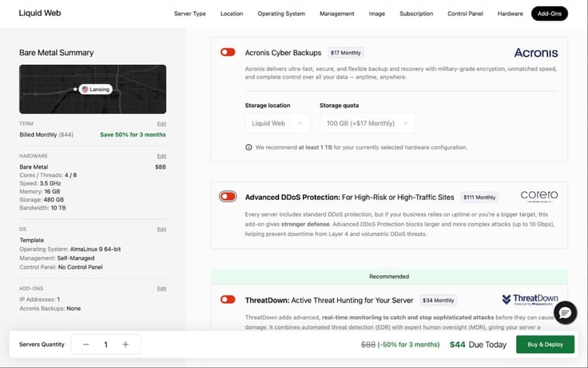Edit the Add-Ons section
Viewport: 588px width, 368px height.
click(x=161, y=288)
